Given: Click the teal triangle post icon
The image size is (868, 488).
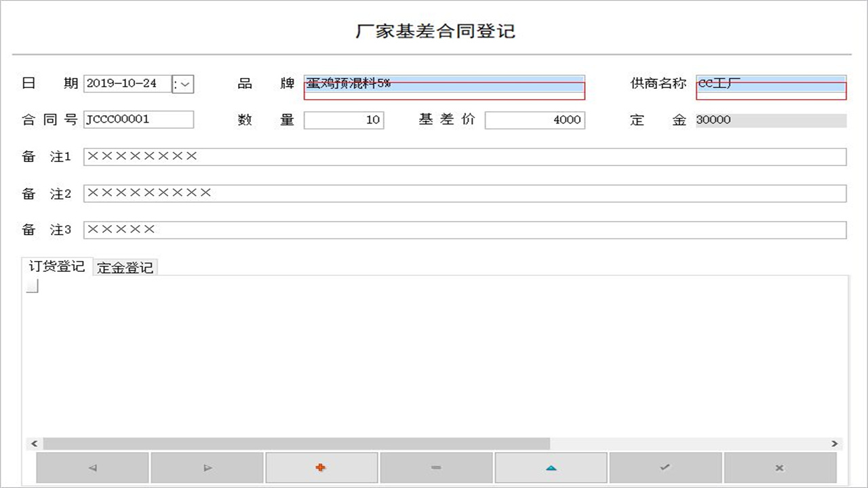Looking at the screenshot, I should 551,467.
